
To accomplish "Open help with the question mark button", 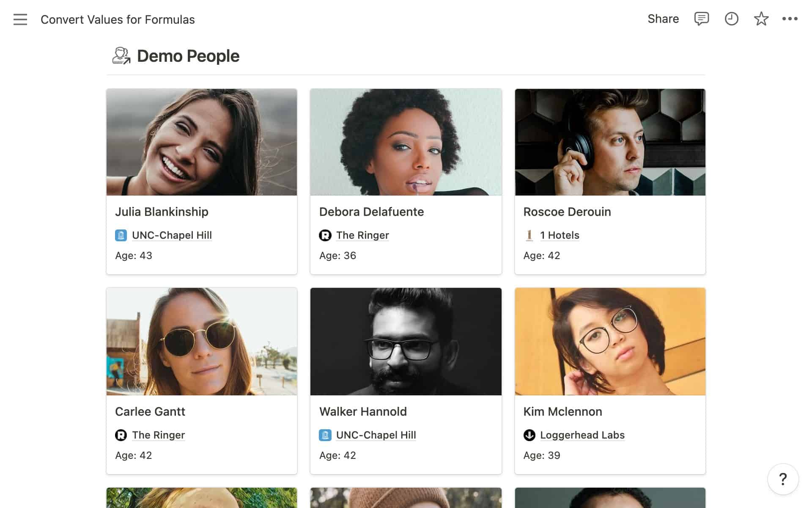I will [782, 480].
